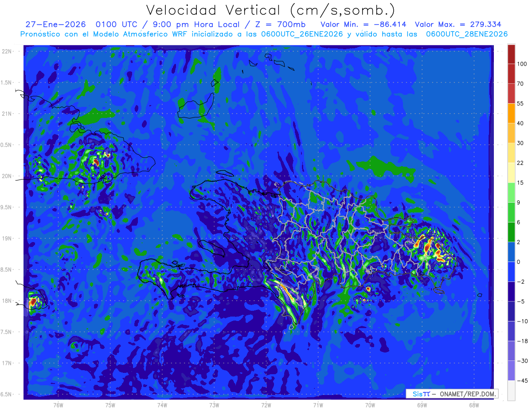
Task: Click the "-18" colorbar value
Action: [x=521, y=341]
